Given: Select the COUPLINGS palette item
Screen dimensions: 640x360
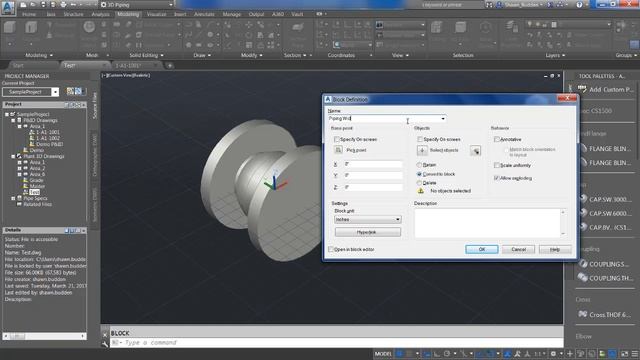Looking at the screenshot, I should click(604, 264).
